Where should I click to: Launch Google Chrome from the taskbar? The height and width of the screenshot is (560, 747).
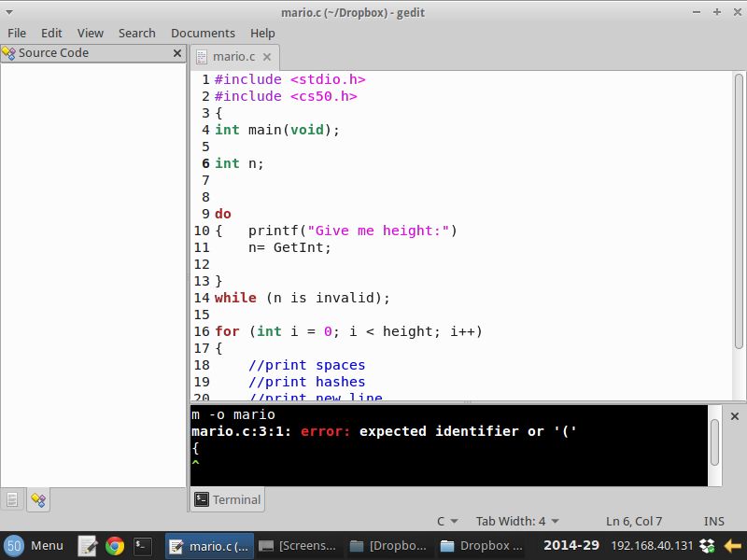tap(114, 546)
